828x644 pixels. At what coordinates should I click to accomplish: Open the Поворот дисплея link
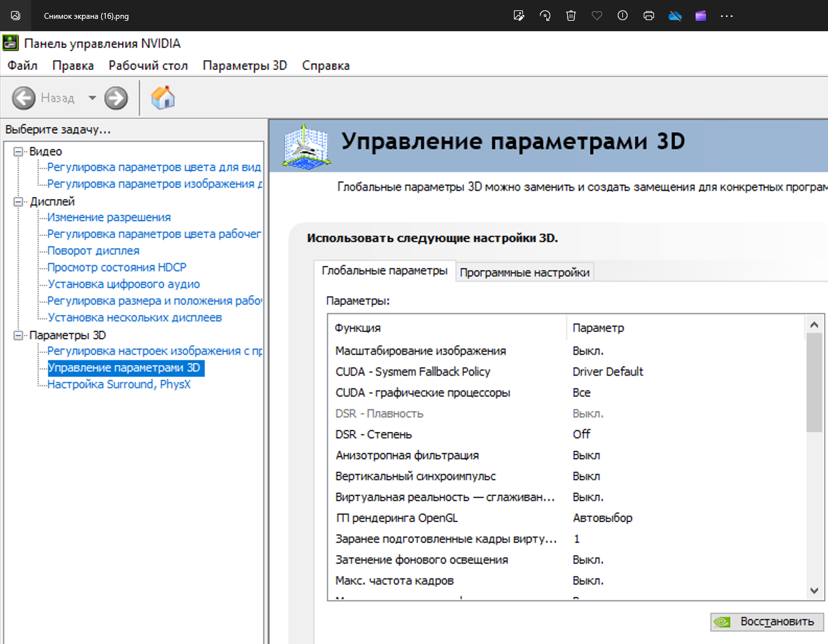coord(93,251)
